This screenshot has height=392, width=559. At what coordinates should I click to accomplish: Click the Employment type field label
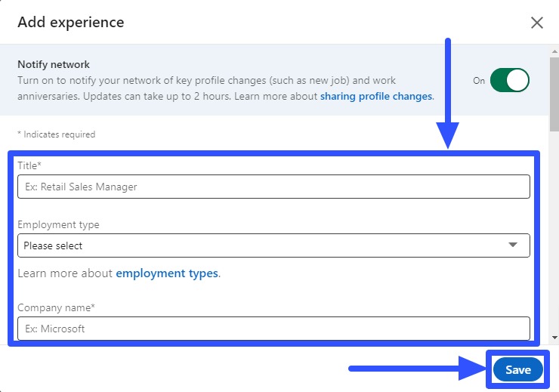click(x=58, y=224)
